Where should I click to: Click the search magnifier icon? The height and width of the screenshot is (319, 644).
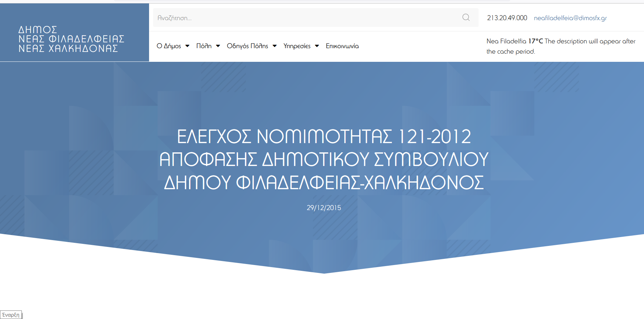point(466,17)
